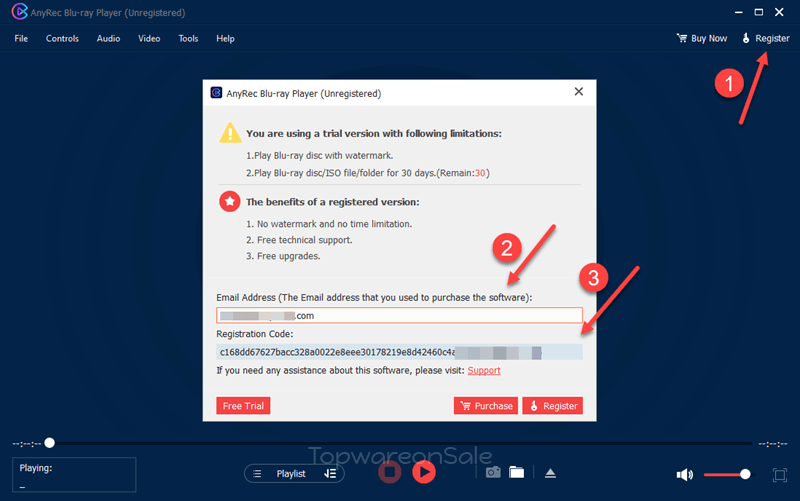Click 'Free technical support.' text
Viewport: 800px width, 501px height.
point(305,240)
